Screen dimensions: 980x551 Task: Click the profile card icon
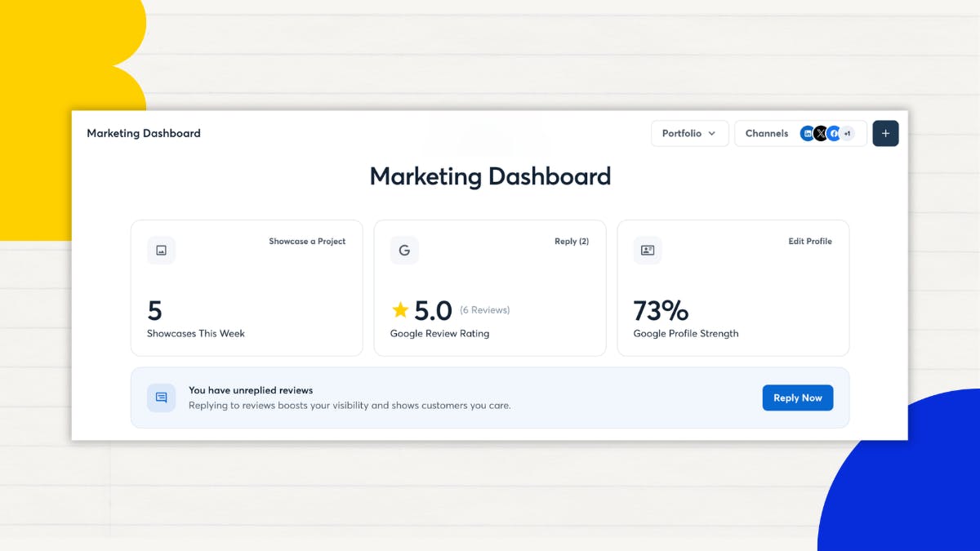pos(648,251)
